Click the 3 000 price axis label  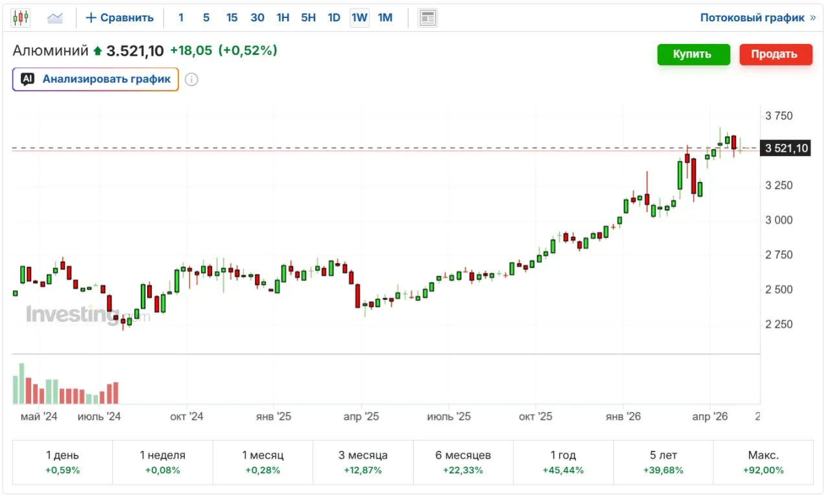(779, 220)
